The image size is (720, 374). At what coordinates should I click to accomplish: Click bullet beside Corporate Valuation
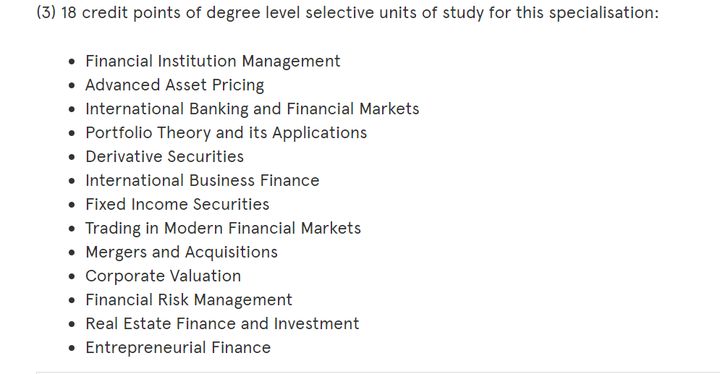point(71,277)
